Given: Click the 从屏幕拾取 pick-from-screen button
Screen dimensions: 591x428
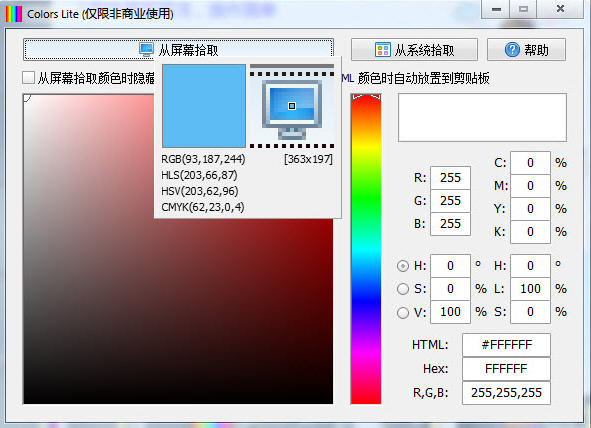Looking at the screenshot, I should 178,49.
